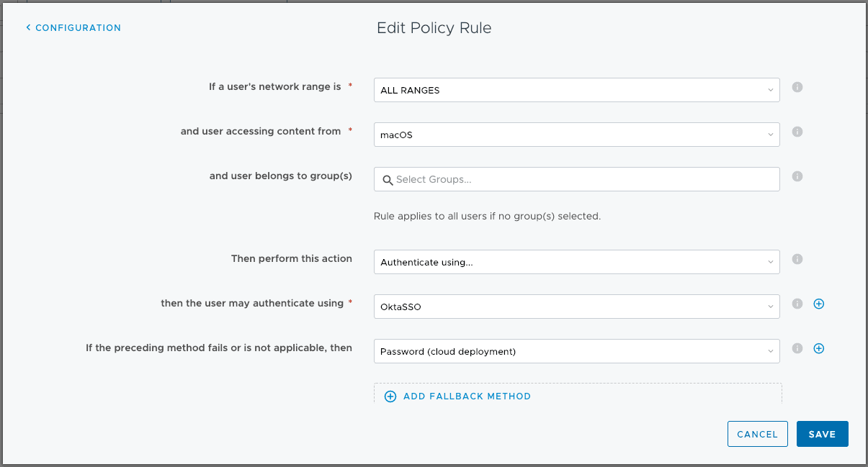Open the Password (cloud deployment) dropdown

pyautogui.click(x=577, y=351)
